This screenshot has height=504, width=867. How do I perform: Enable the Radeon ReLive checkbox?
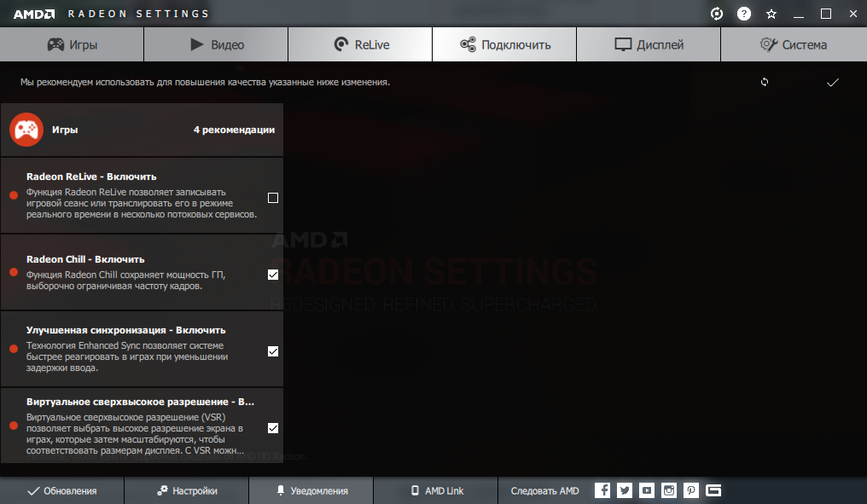(273, 198)
